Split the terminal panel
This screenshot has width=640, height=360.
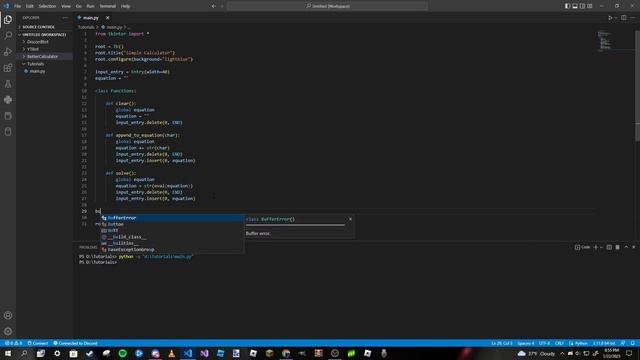609,247
